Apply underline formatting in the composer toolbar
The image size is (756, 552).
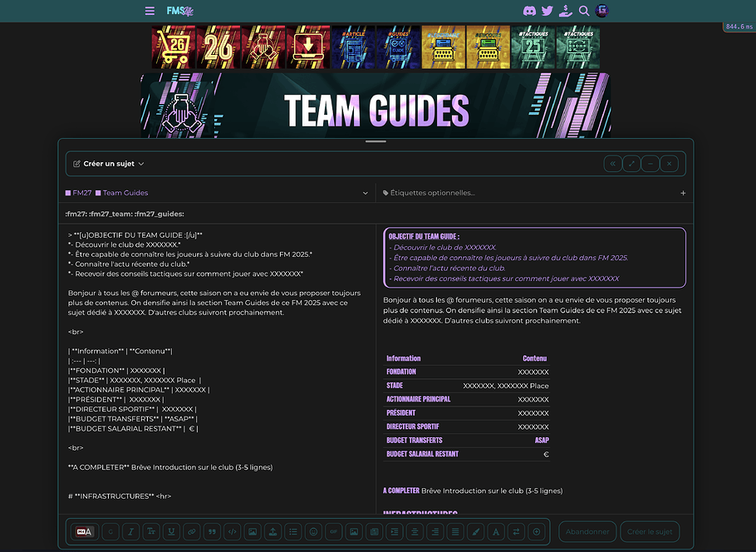coord(171,532)
